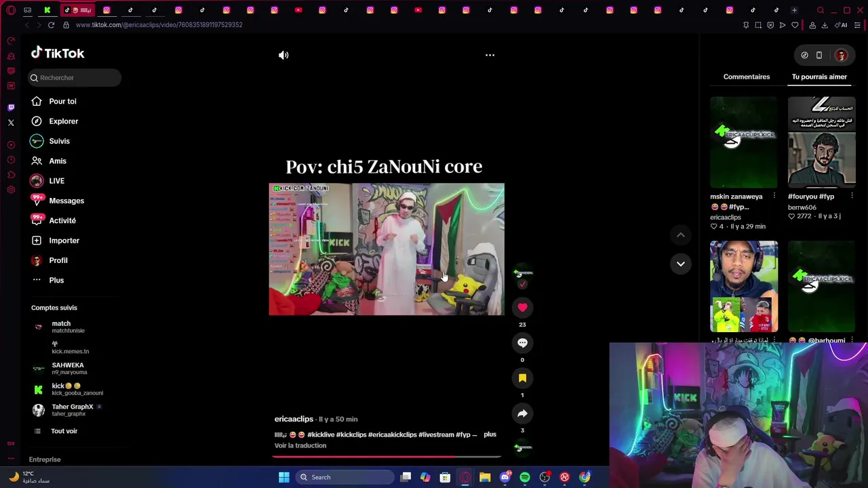Image resolution: width=868 pixels, height=488 pixels.
Task: Open the browser Easy Setup menu icon
Action: 857,25
